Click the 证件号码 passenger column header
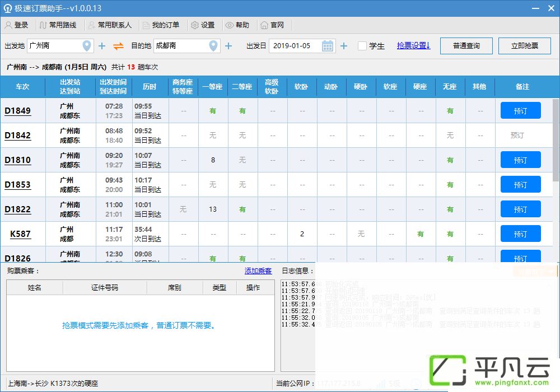Screen dimensions: 560x392 click(x=105, y=287)
